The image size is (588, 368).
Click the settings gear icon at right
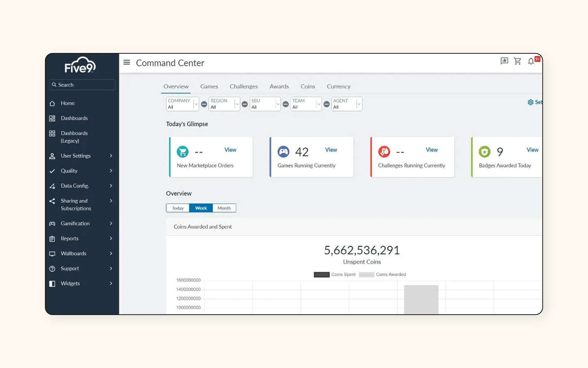531,102
